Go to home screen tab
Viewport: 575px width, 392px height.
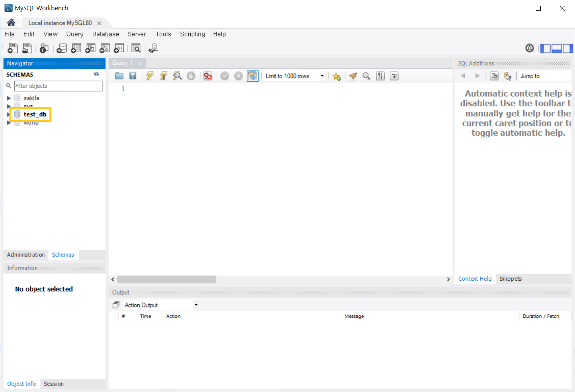pos(11,22)
